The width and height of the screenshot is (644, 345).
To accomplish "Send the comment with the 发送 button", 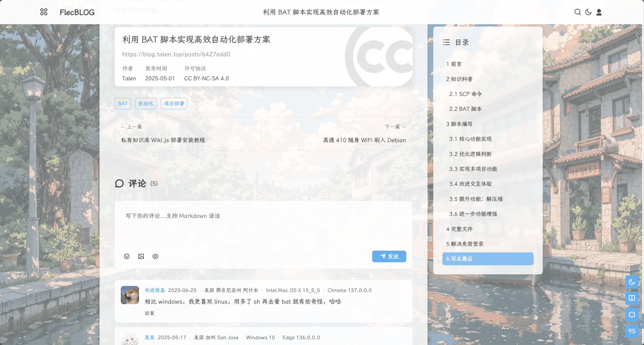I will coord(389,256).
